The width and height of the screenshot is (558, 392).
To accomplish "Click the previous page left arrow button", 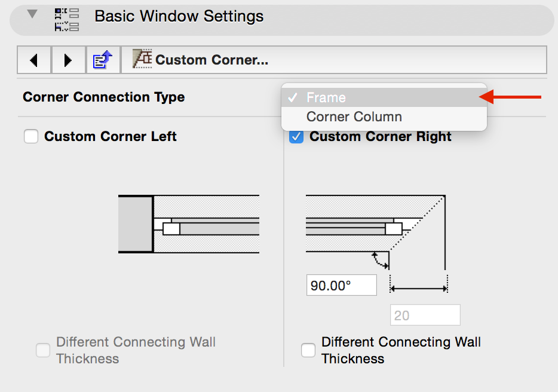I will tap(34, 60).
